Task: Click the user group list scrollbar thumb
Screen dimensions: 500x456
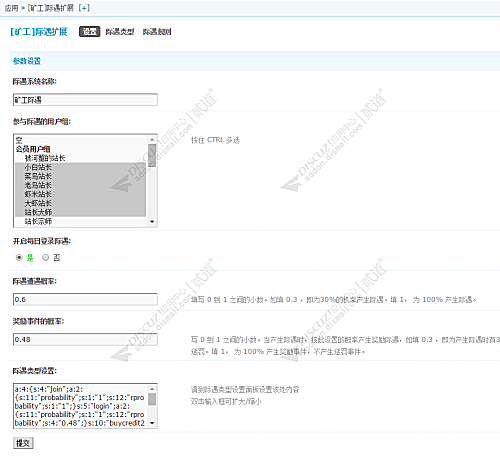Action: [152, 155]
